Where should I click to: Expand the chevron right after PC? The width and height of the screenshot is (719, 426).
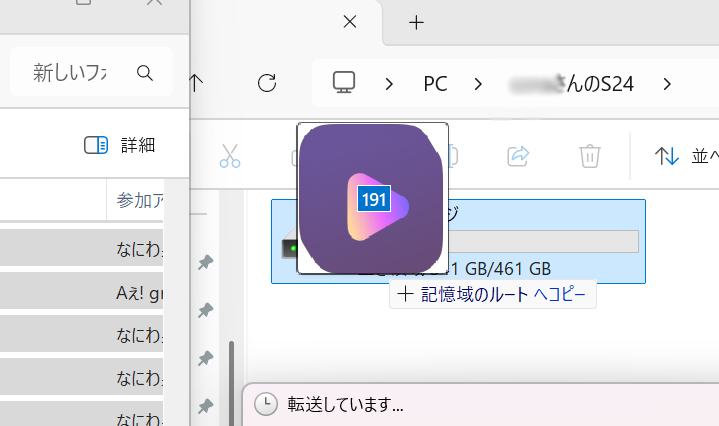479,83
